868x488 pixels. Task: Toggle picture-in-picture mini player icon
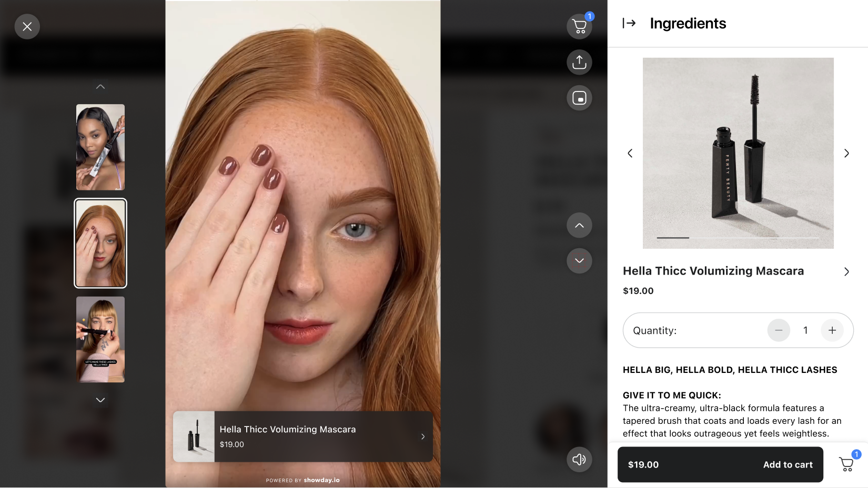[579, 98]
